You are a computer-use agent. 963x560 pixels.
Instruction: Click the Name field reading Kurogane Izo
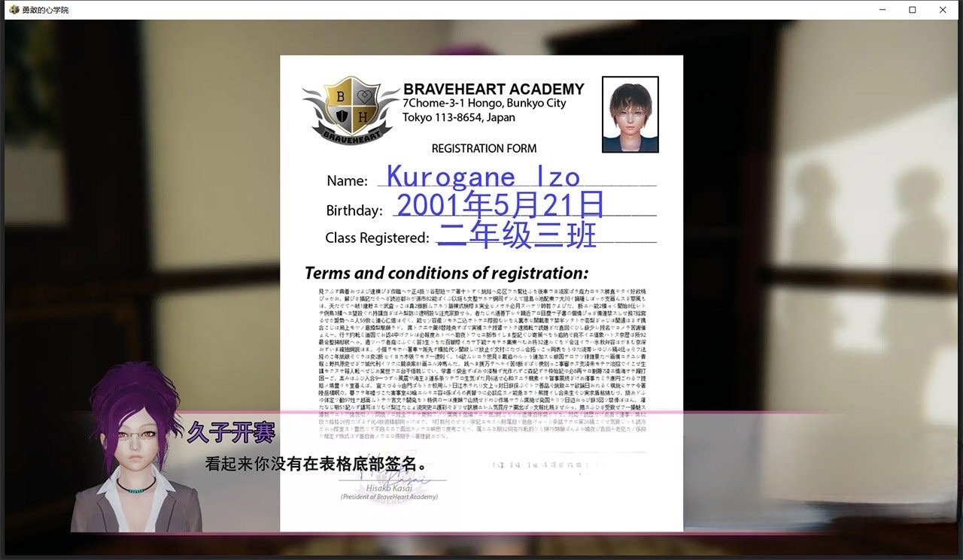[x=483, y=177]
